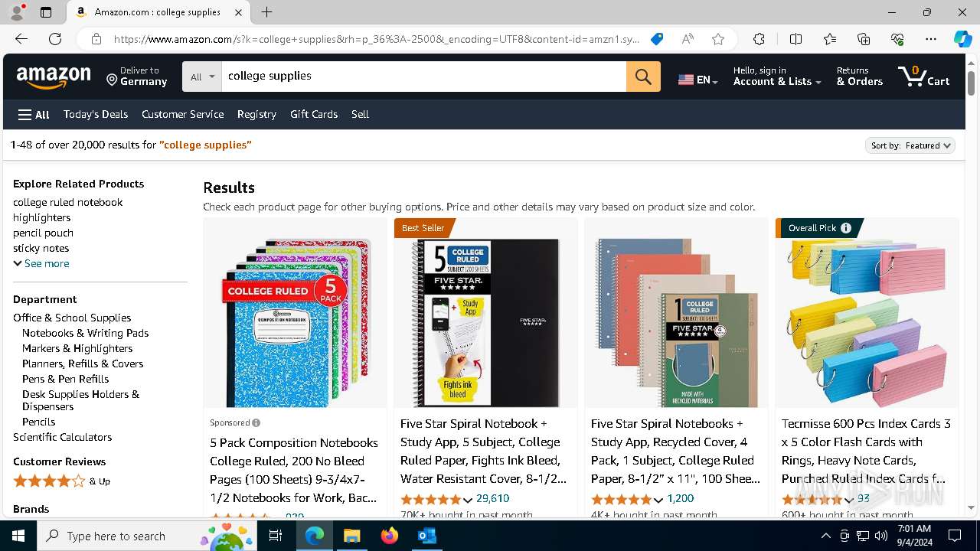Open the Amazon cart icon
Viewport: 980px width, 551px height.
(x=924, y=76)
